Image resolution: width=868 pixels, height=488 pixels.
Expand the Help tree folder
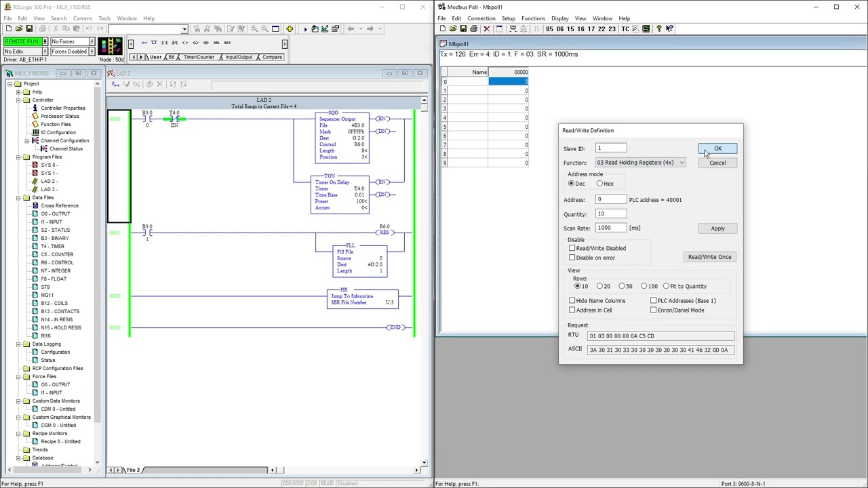click(18, 91)
